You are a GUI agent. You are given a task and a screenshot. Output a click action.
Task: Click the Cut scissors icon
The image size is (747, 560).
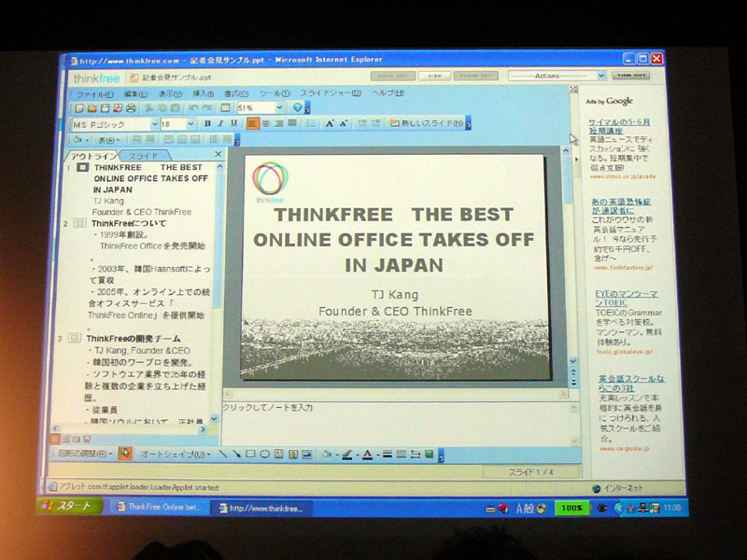point(148,108)
